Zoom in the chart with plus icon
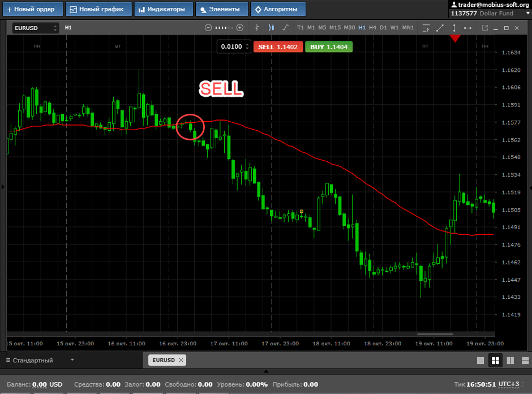Viewport: 532px width, 394px height. [240, 28]
